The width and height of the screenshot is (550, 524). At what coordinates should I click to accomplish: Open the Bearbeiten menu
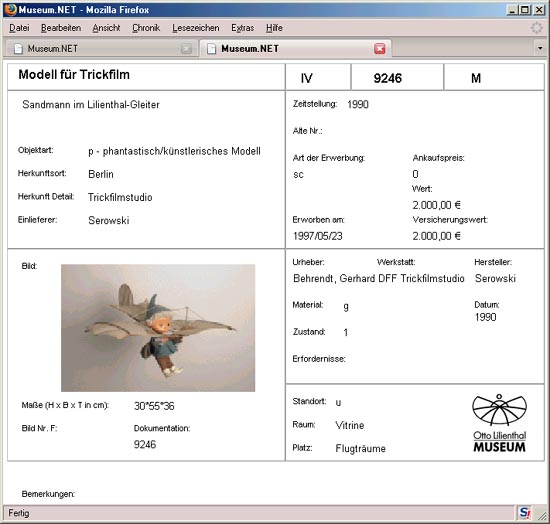61,28
